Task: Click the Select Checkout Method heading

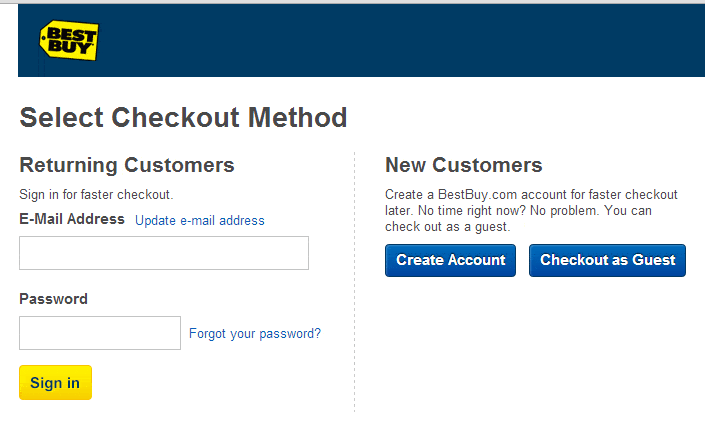Action: 183,118
